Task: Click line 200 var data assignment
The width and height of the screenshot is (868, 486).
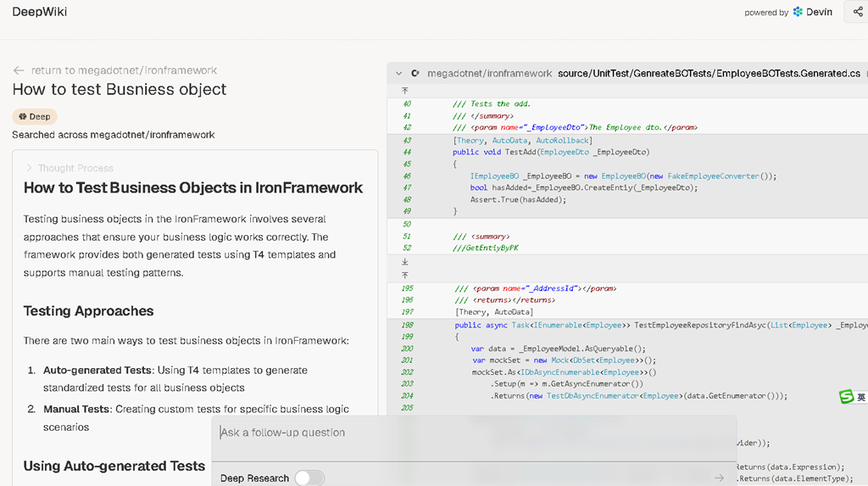Action: (559, 349)
